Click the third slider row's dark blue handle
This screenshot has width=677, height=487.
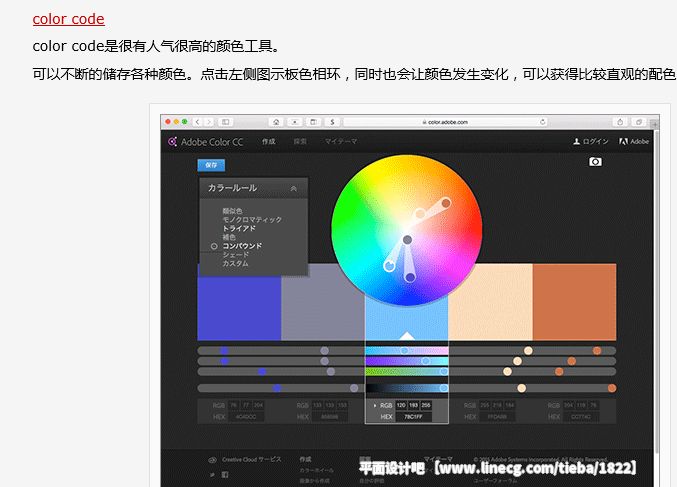click(262, 371)
